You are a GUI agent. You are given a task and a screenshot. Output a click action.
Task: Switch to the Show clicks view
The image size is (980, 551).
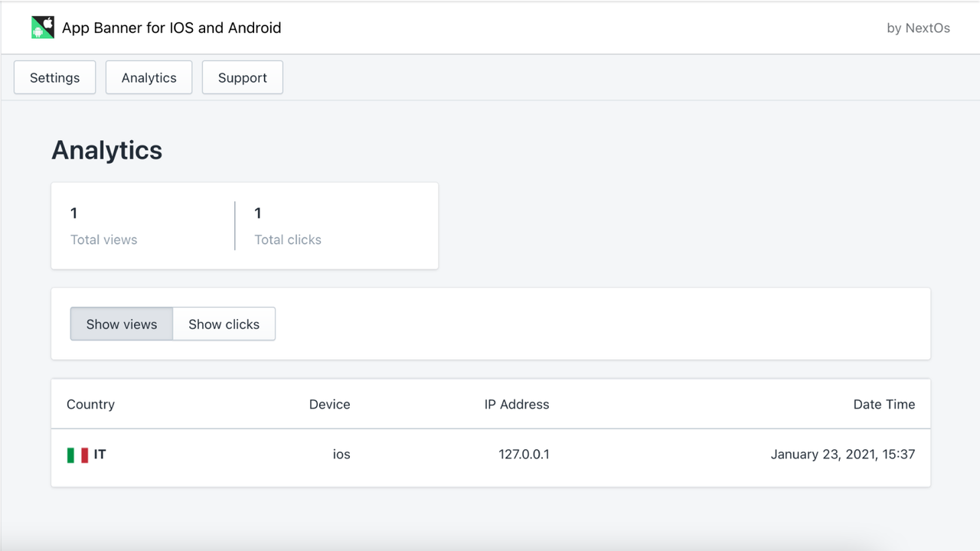(224, 324)
